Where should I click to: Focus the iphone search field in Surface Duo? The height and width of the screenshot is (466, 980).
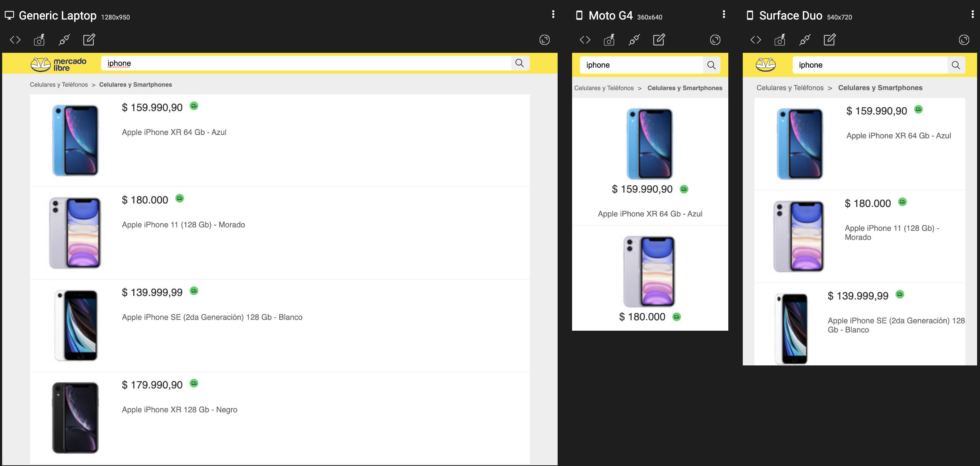870,65
